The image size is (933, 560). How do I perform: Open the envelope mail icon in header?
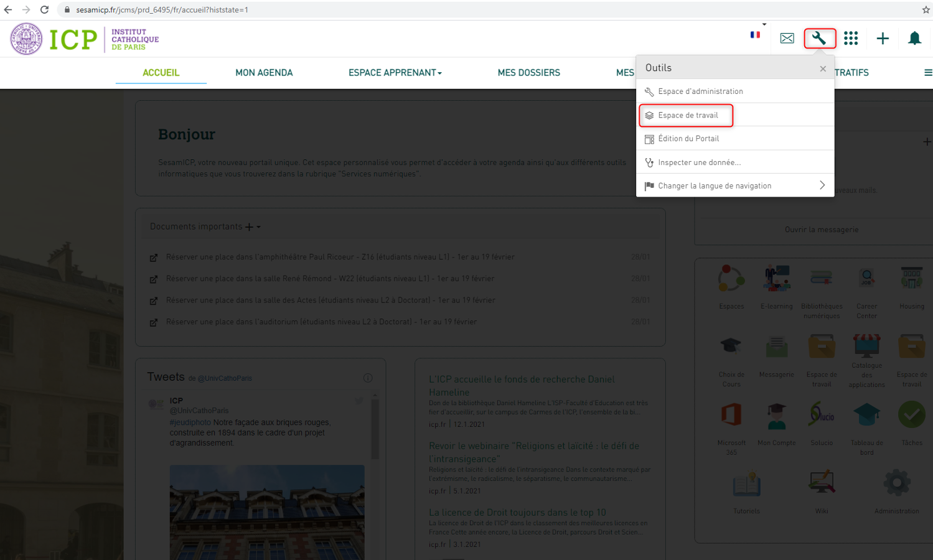tap(787, 39)
